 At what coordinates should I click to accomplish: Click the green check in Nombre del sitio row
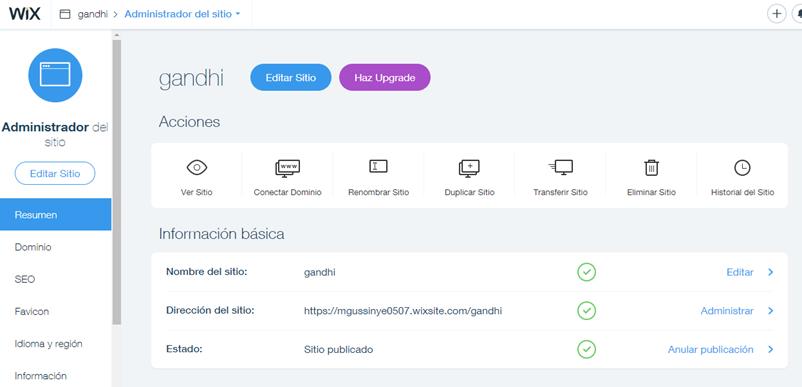point(587,271)
